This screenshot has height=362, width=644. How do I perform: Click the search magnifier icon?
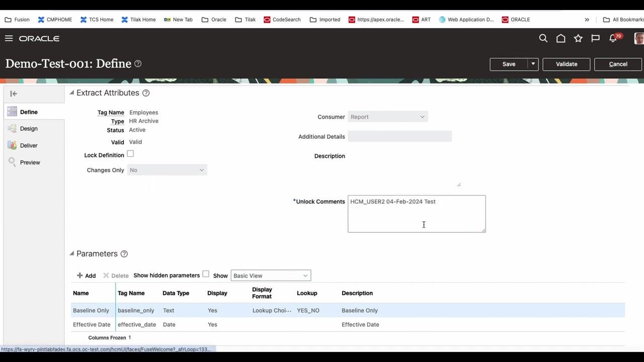(x=543, y=38)
